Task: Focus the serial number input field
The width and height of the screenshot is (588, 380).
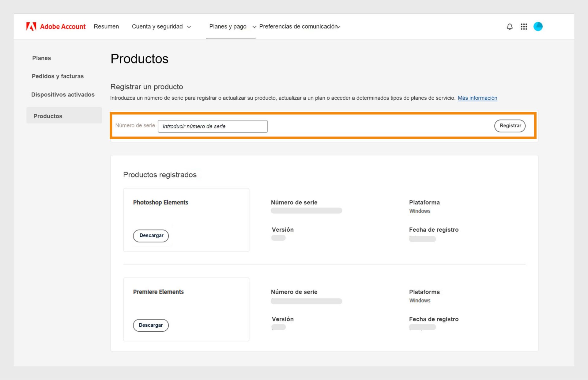Action: coord(213,126)
